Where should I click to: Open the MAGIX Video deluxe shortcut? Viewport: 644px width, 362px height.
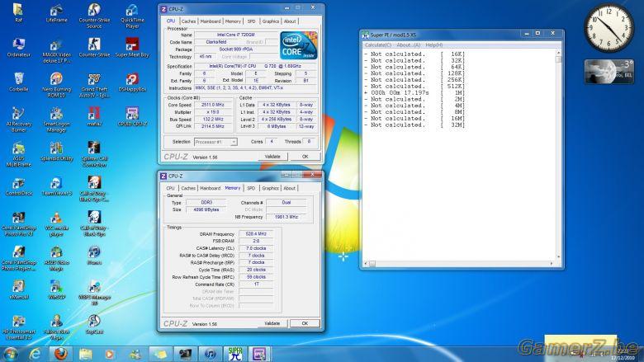(56, 50)
